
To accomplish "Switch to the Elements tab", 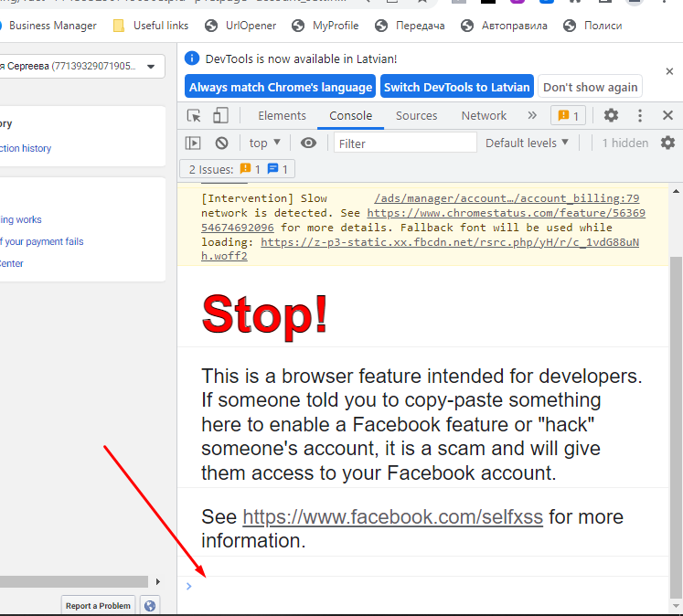I will (x=282, y=116).
